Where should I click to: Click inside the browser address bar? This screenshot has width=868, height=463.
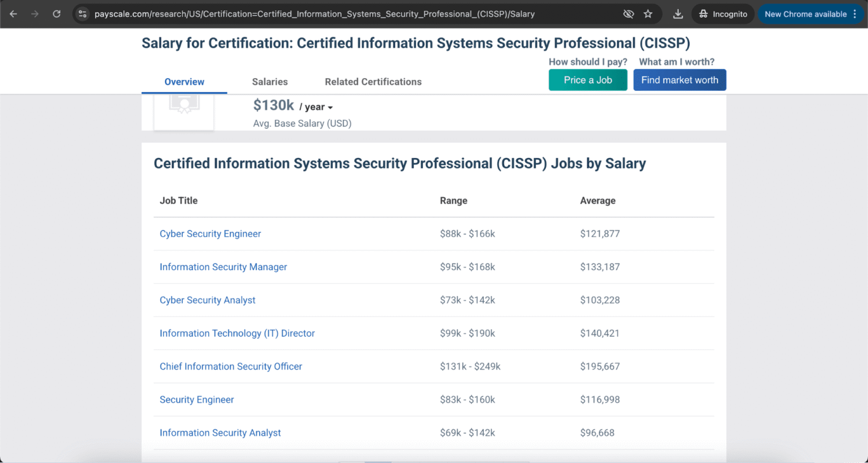pyautogui.click(x=347, y=13)
